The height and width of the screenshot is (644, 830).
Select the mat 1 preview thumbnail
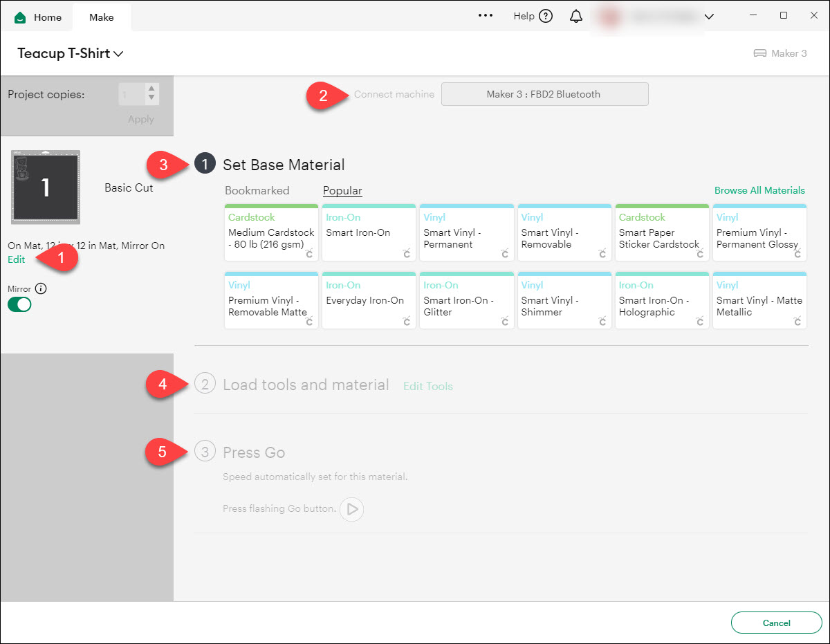(46, 187)
